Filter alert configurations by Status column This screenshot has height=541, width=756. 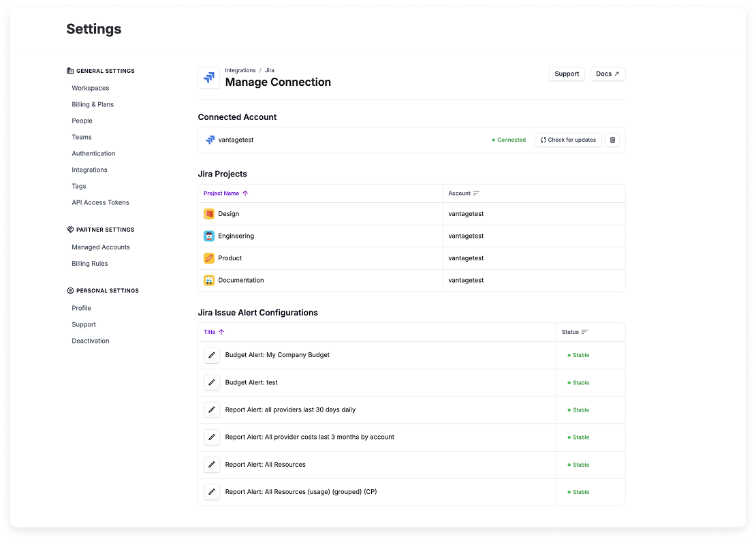tap(584, 332)
